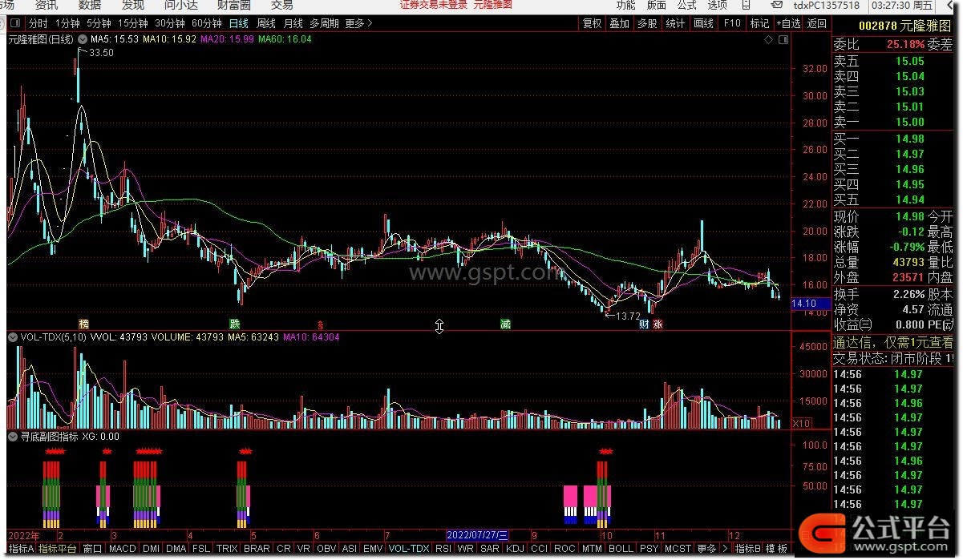Open the 叠加 overlay option
963x560 pixels.
[x=620, y=23]
